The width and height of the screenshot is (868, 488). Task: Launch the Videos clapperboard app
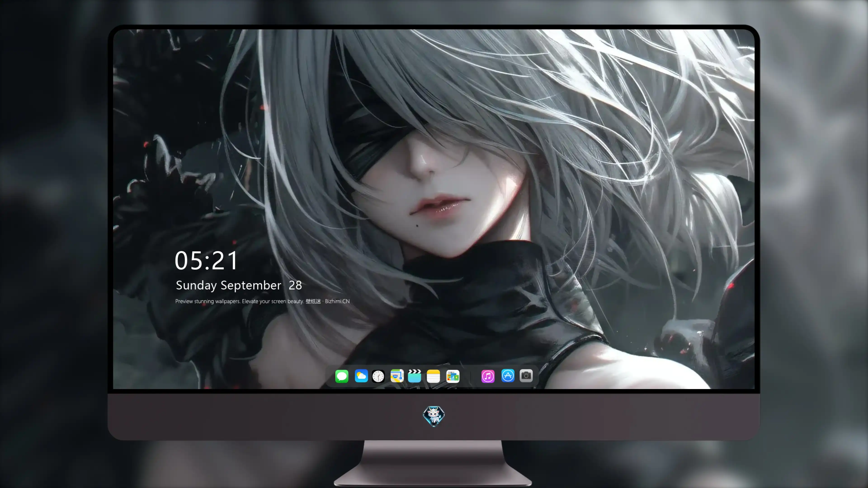coord(415,376)
